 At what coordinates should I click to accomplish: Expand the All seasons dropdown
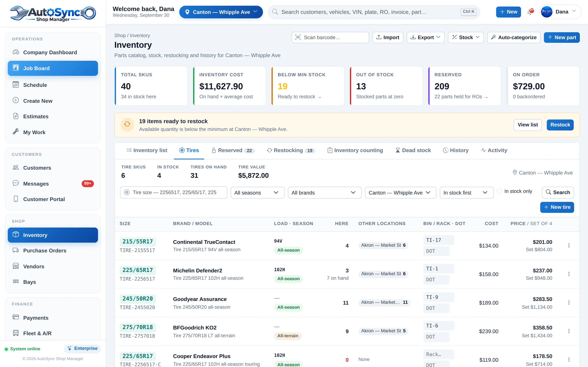[x=257, y=193]
